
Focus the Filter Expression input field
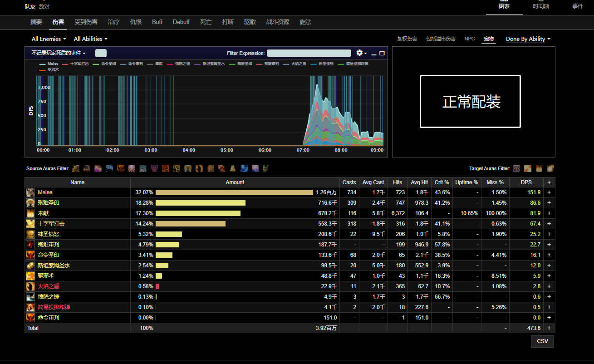[309, 53]
